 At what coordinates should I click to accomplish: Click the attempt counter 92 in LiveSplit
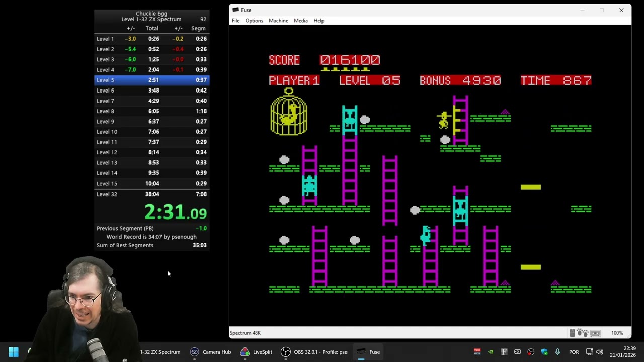point(203,19)
